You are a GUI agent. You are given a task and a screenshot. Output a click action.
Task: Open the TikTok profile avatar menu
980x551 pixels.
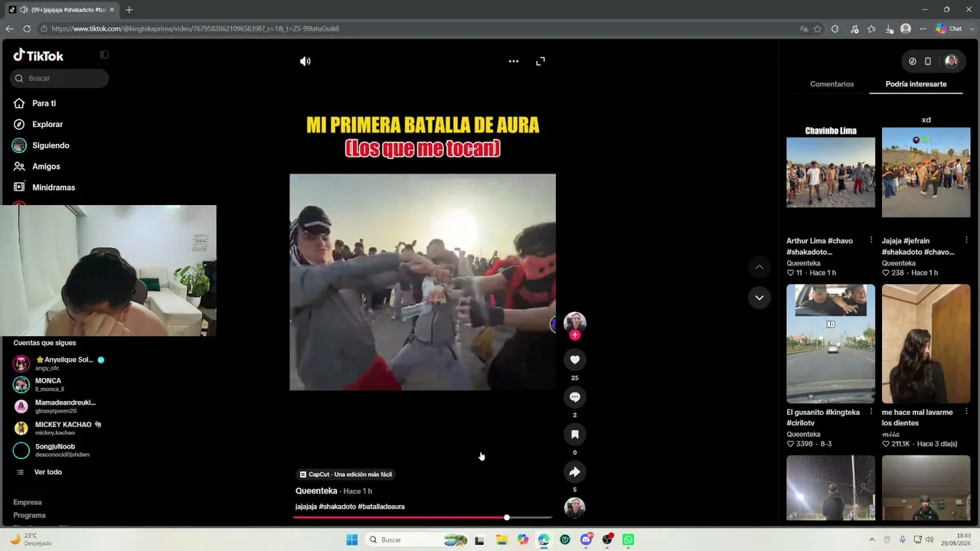point(951,61)
